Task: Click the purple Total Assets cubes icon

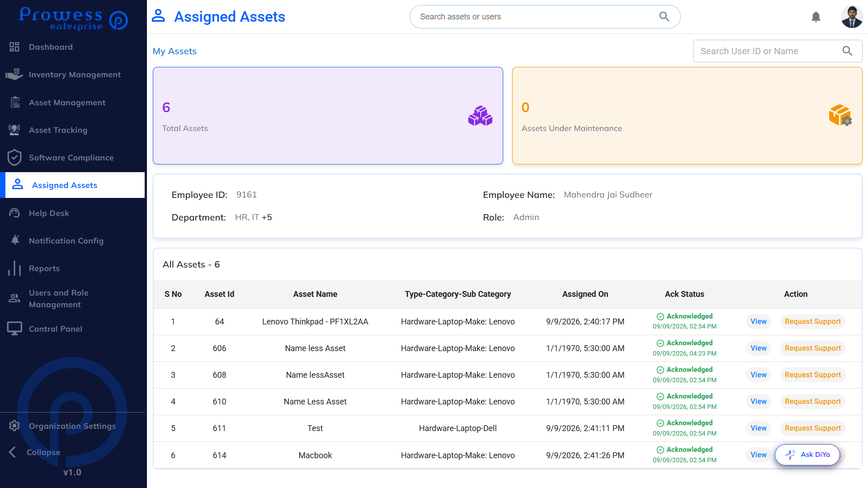Action: click(x=480, y=116)
